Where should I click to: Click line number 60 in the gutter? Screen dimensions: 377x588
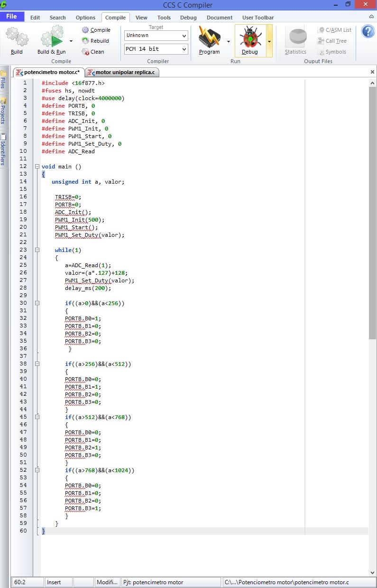23,531
